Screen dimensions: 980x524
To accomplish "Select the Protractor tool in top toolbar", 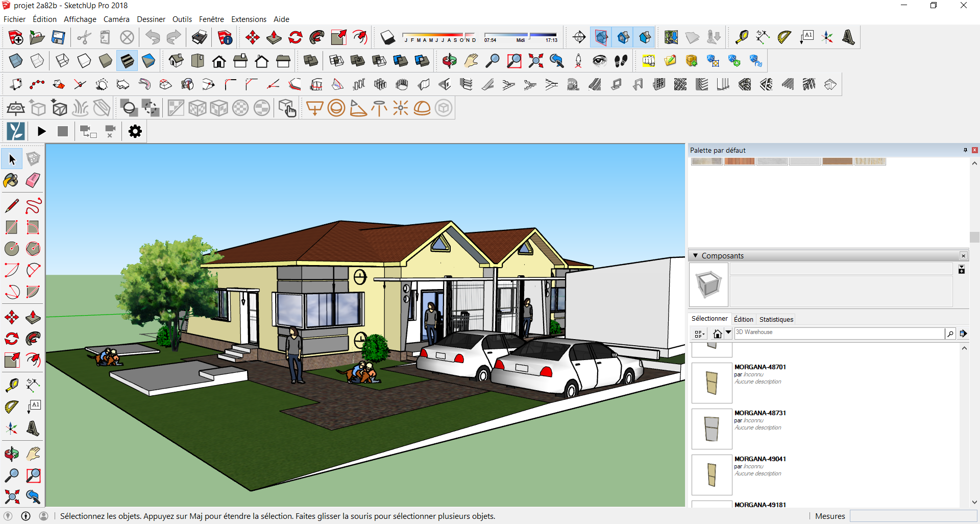I will pyautogui.click(x=785, y=37).
